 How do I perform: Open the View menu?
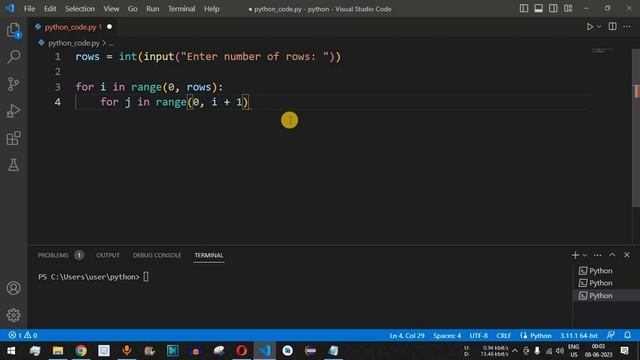click(111, 9)
